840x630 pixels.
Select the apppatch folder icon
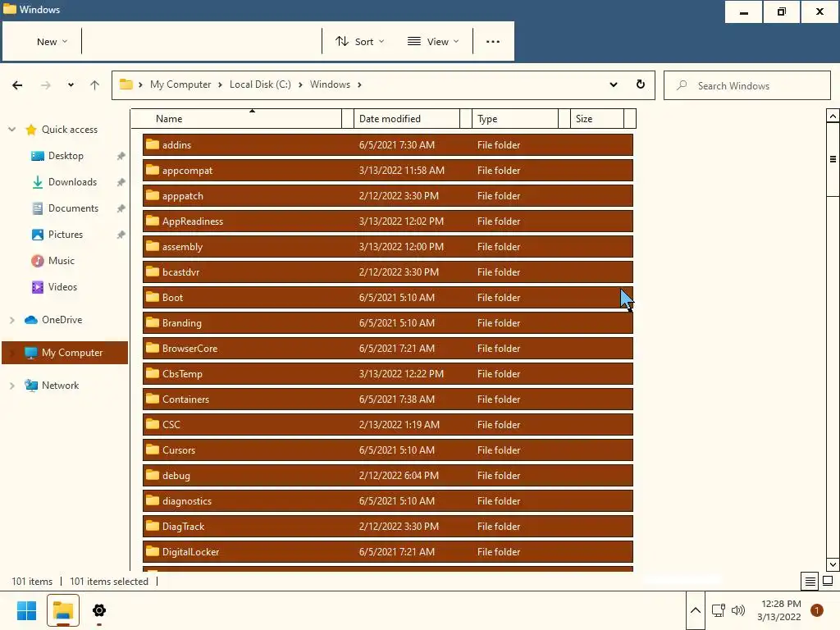click(x=153, y=195)
